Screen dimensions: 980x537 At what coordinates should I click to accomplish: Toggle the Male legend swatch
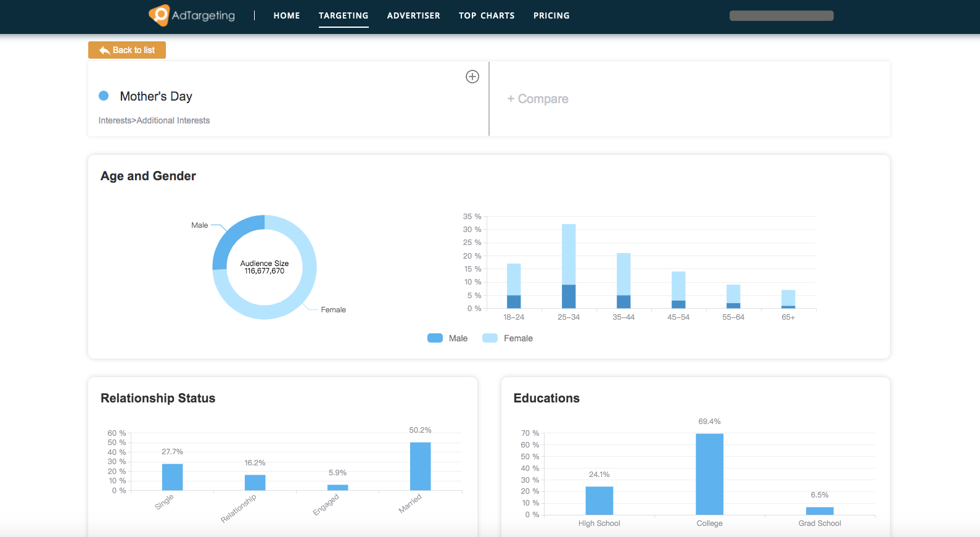pyautogui.click(x=435, y=338)
